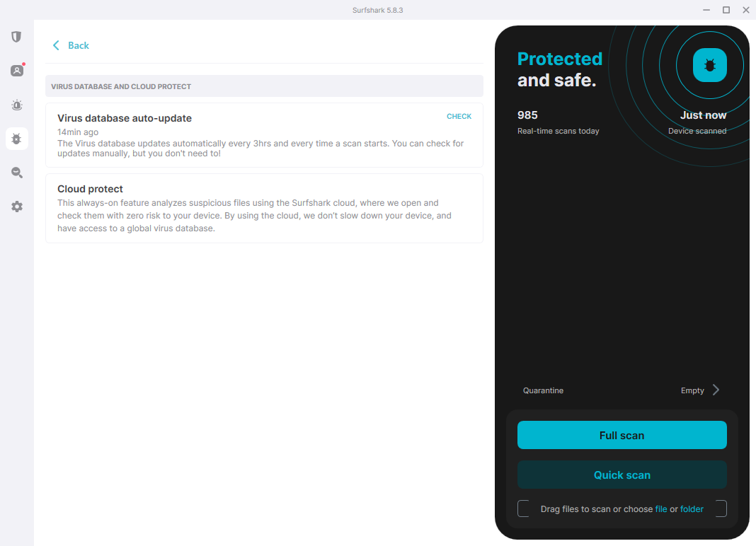Select the Antivirus bug icon in sidebar
This screenshot has width=756, height=546.
click(17, 139)
